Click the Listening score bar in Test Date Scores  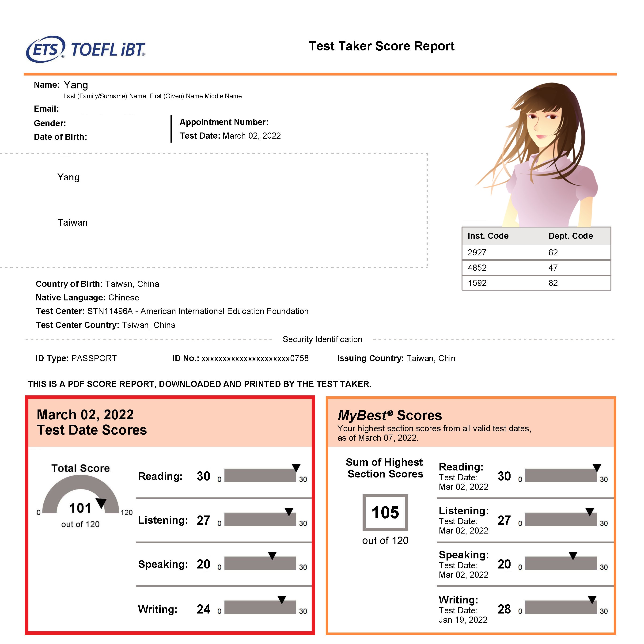[x=260, y=519]
